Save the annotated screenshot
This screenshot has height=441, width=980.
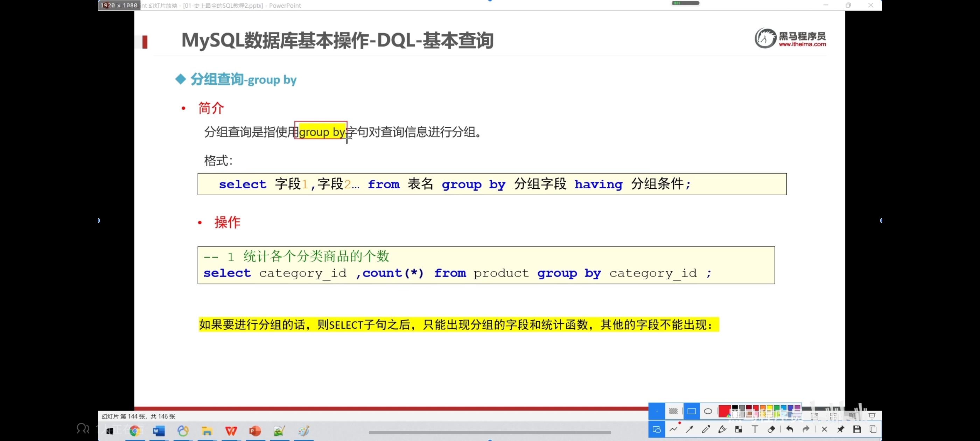[857, 429]
